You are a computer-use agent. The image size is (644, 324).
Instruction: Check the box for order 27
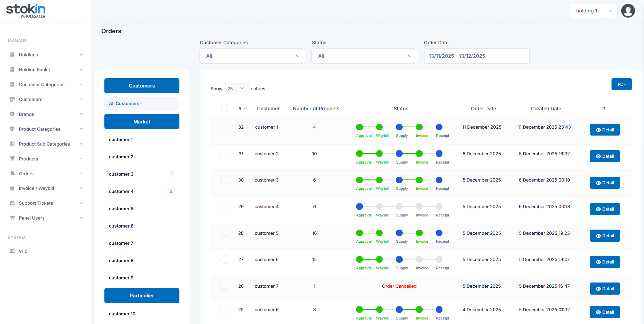(x=224, y=259)
